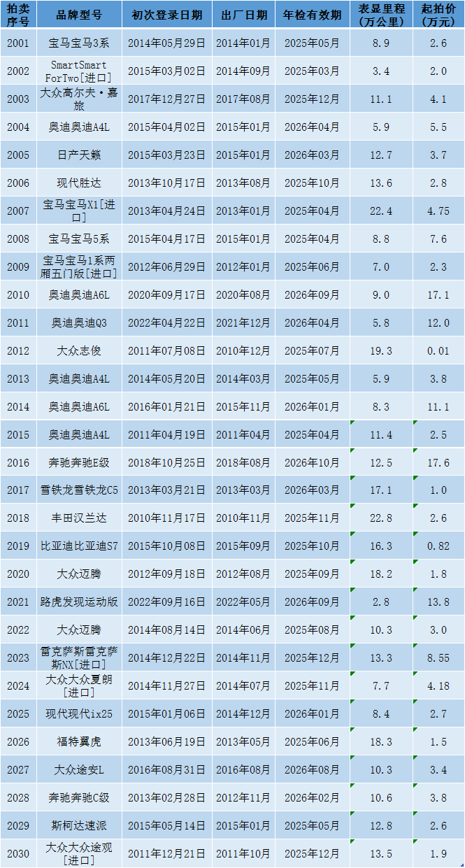The image size is (465, 868).
Task: Click factory date 2021年12月
Action: tap(243, 322)
